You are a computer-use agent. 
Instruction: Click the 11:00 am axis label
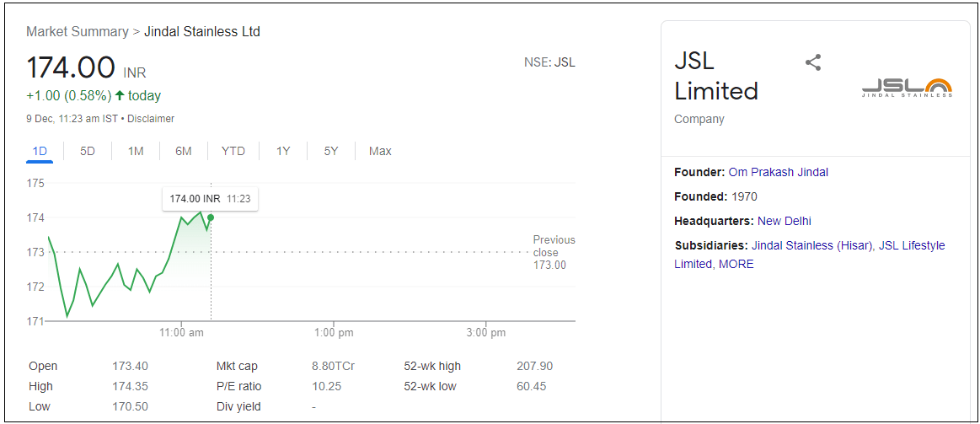click(x=180, y=333)
